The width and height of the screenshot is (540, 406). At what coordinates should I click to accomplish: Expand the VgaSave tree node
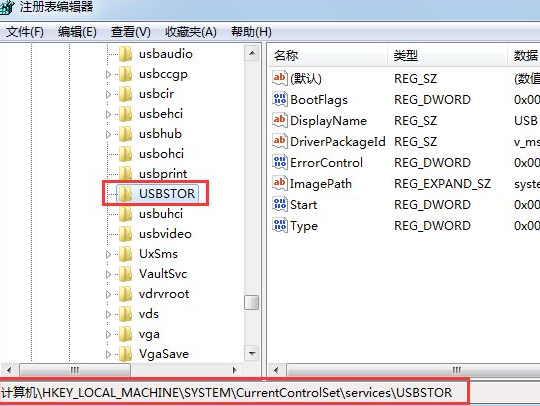coord(108,354)
